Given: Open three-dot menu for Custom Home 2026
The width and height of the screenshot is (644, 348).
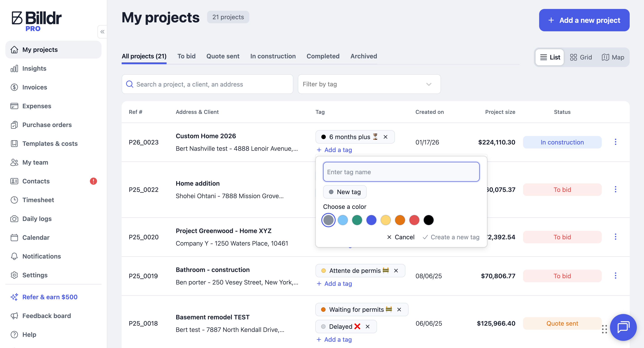Looking at the screenshot, I should point(615,142).
